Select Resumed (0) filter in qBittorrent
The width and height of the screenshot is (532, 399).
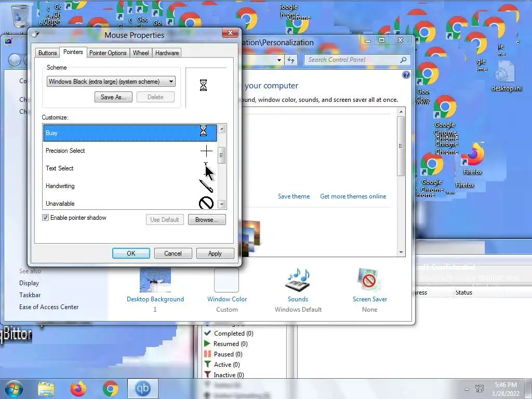(x=225, y=344)
